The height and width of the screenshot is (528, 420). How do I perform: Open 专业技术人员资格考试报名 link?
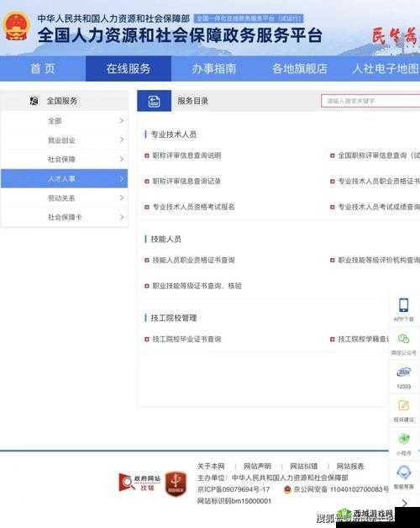pyautogui.click(x=193, y=207)
